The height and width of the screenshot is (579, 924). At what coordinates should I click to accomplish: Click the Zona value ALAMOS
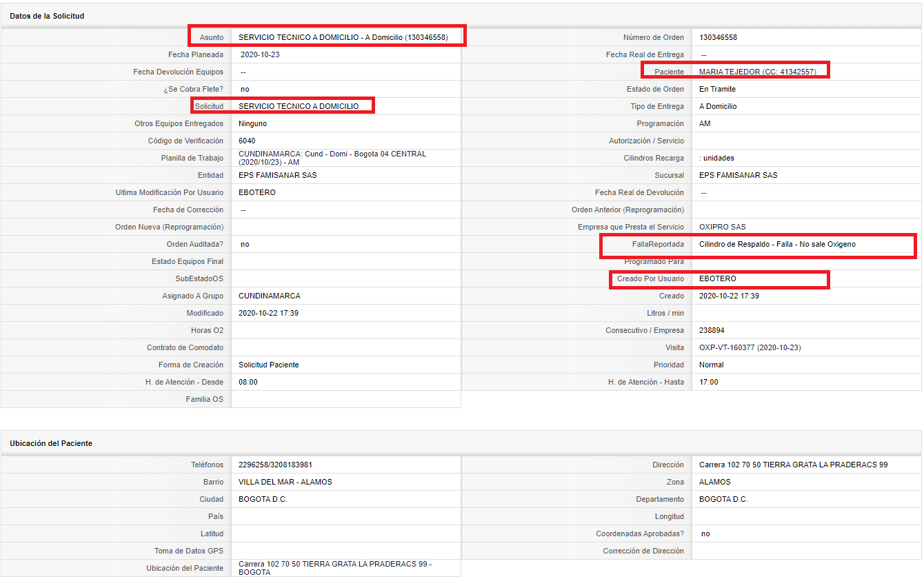pos(715,482)
